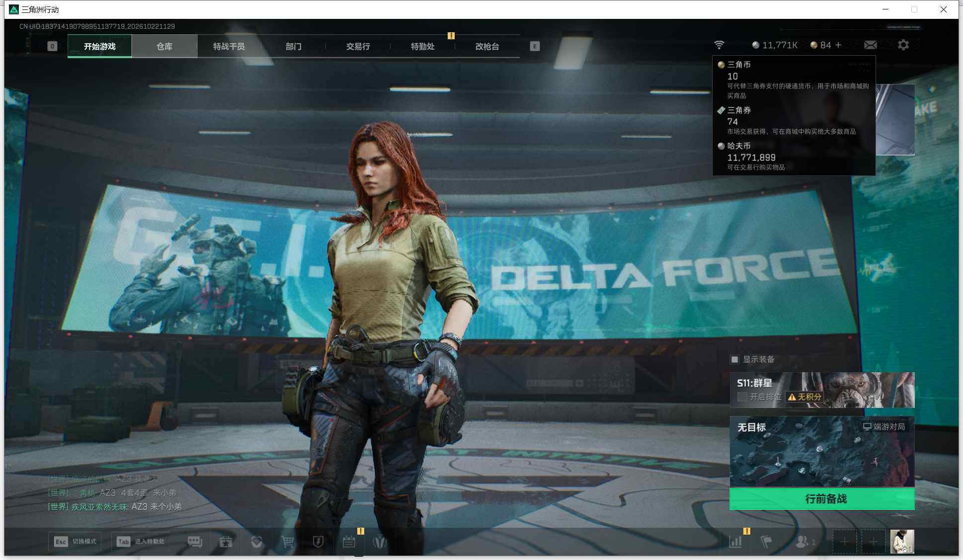Select the 无目标 map card

(822, 452)
